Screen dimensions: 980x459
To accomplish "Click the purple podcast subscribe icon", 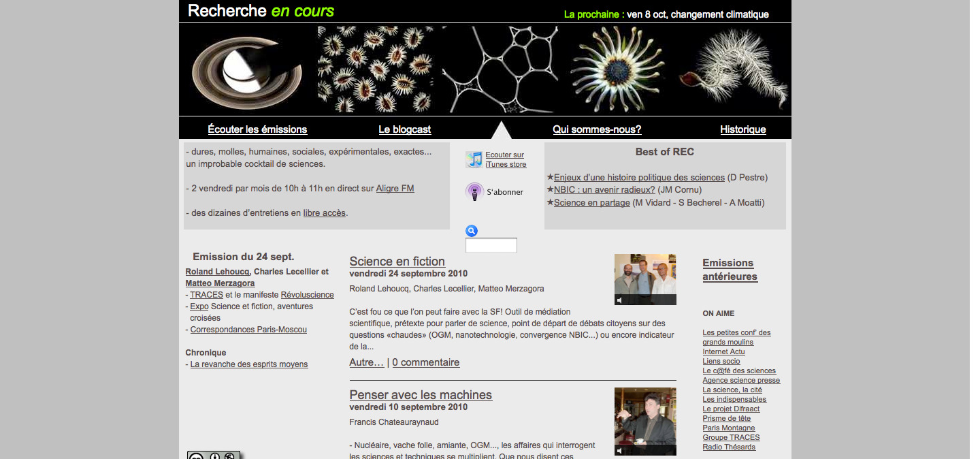I will (x=474, y=192).
